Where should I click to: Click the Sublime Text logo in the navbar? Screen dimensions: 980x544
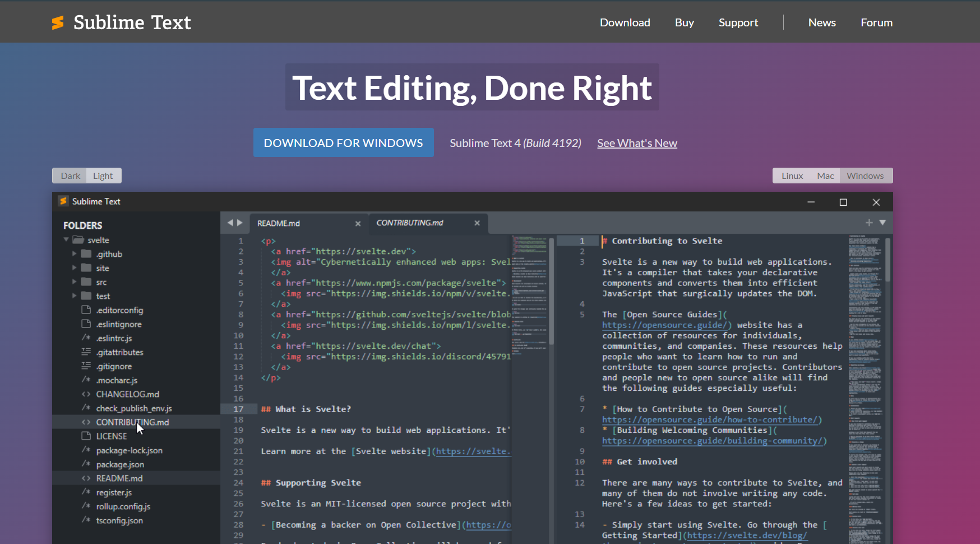click(59, 22)
